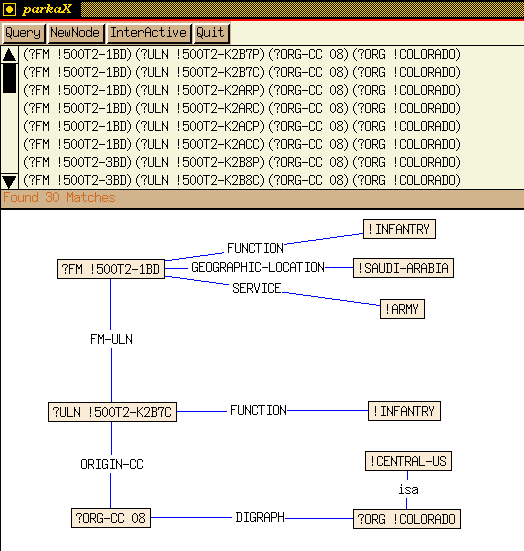This screenshot has height=551, width=524.
Task: Click the !CENTRAL-US node
Action: click(x=408, y=461)
